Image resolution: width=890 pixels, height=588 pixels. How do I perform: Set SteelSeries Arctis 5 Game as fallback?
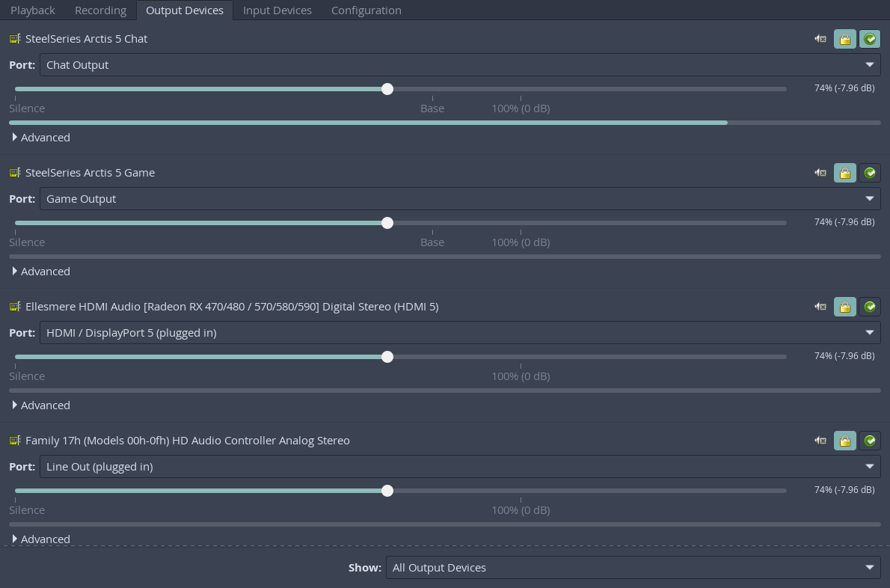tap(870, 173)
